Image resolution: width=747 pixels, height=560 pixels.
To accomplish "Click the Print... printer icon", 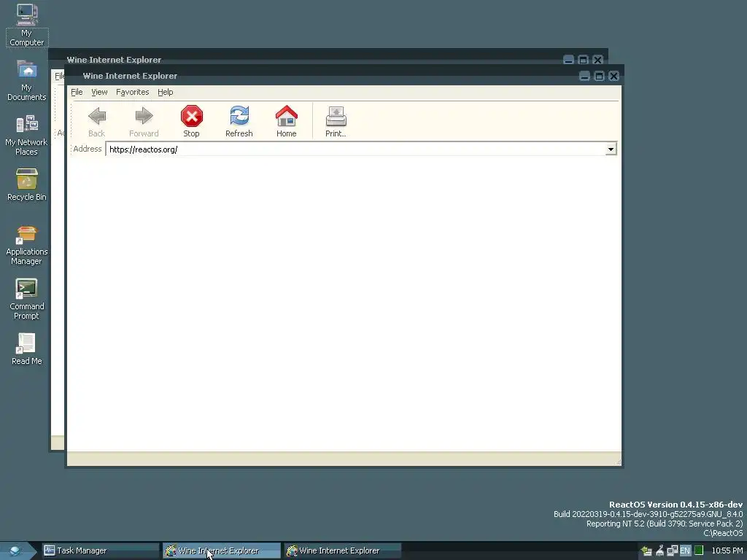I will click(336, 122).
